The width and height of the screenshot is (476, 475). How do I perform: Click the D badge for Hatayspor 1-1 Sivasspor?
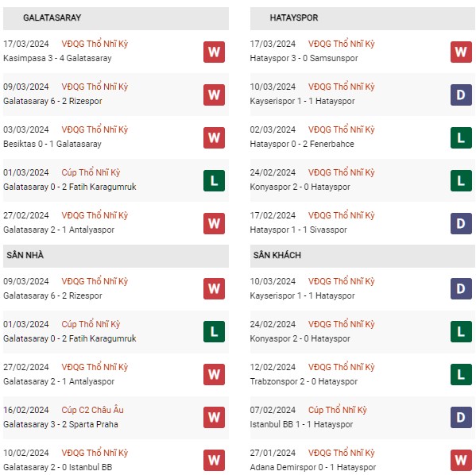click(461, 224)
